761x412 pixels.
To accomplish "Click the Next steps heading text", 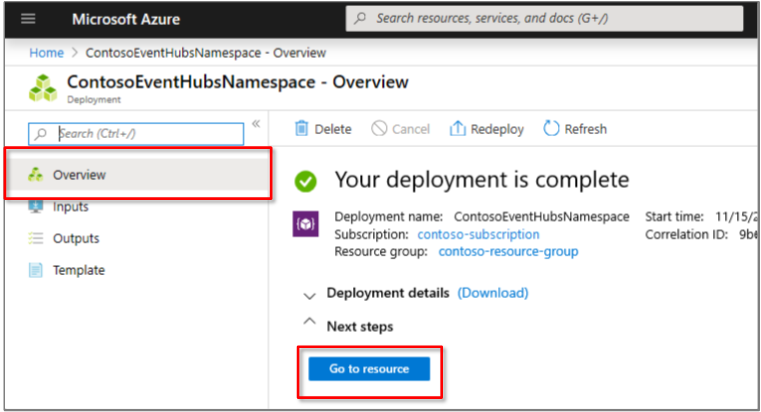I will (360, 327).
